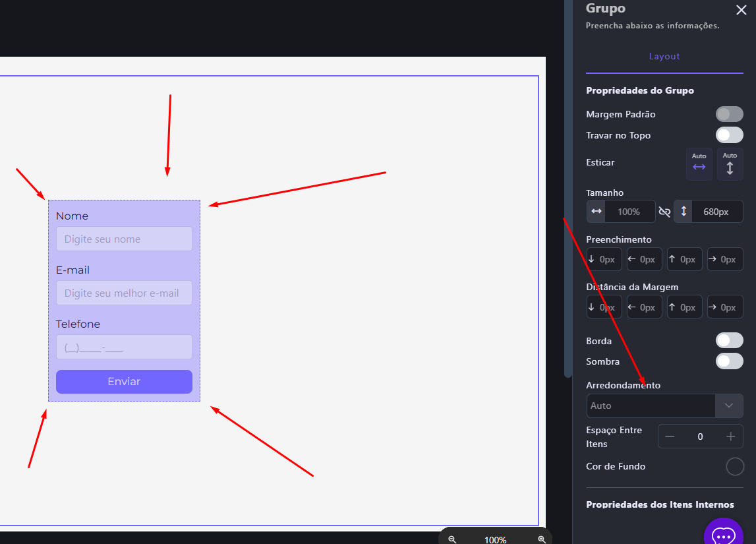Select vertical auto stretch in Esticar
This screenshot has height=544, width=756.
tap(730, 164)
